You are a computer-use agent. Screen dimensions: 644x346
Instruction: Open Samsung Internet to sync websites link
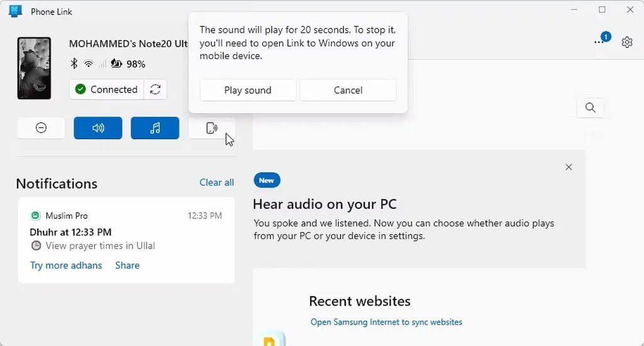coord(386,322)
